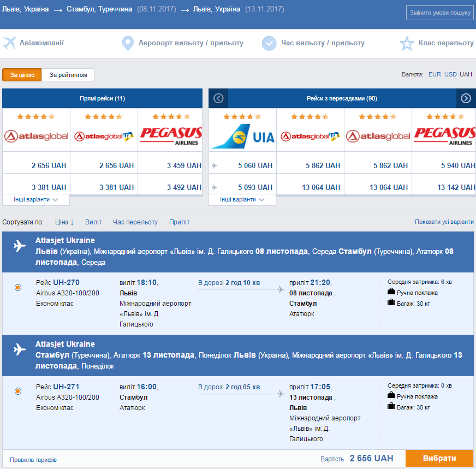Screen dimensions: 476x469
Task: Click average delay 6 хв text
Action: coord(420,282)
